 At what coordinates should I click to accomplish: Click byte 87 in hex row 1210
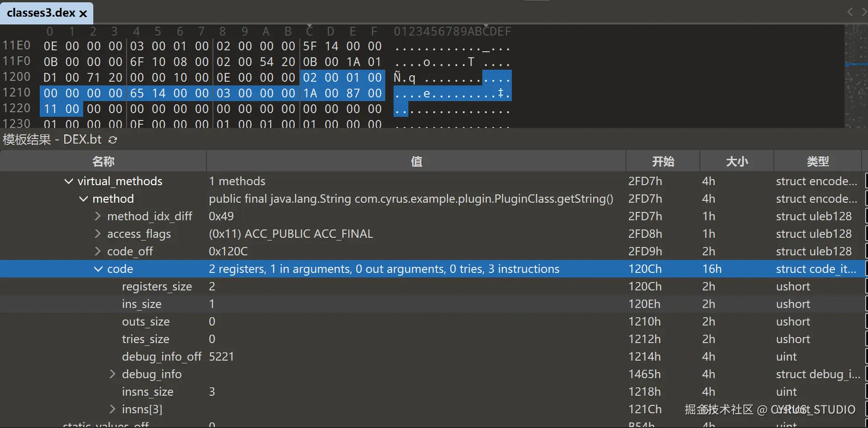click(x=353, y=93)
